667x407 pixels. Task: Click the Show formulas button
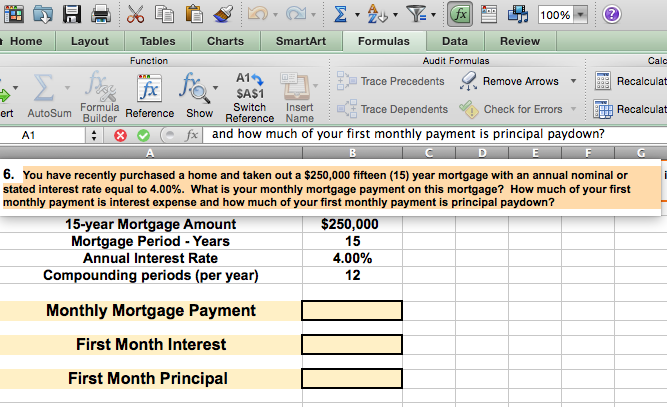(x=197, y=95)
